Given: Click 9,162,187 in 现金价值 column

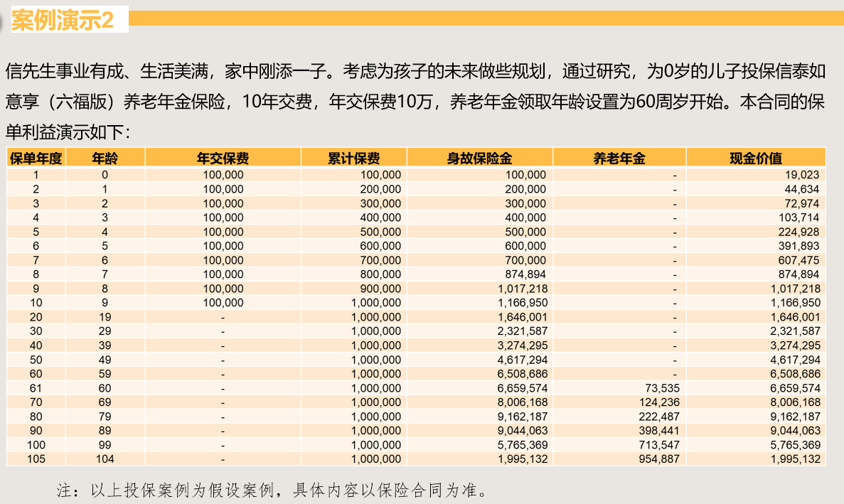Looking at the screenshot, I should tap(796, 417).
